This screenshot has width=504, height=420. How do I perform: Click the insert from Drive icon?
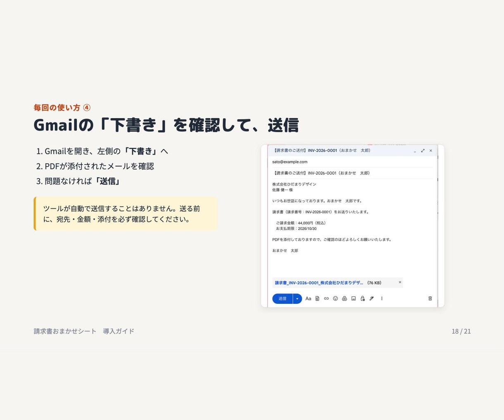point(345,298)
